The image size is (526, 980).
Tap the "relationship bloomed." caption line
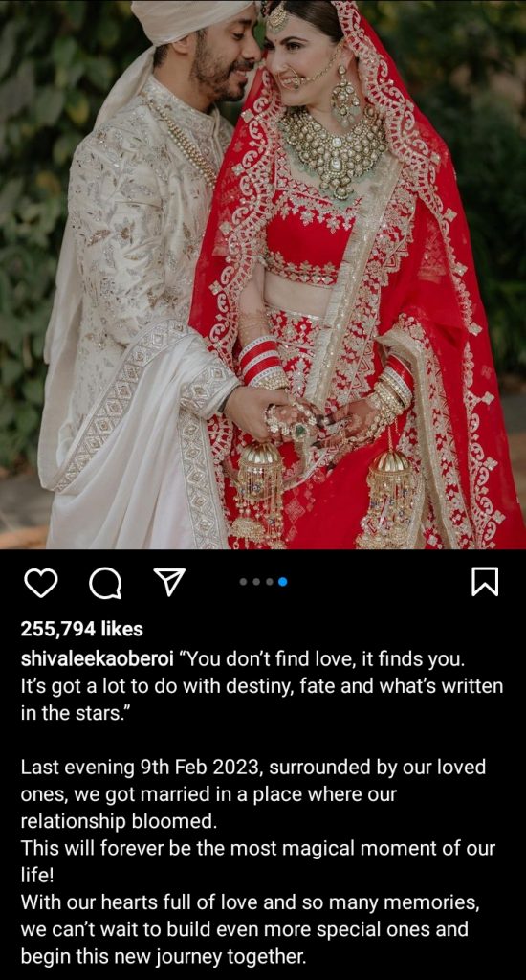[x=119, y=821]
